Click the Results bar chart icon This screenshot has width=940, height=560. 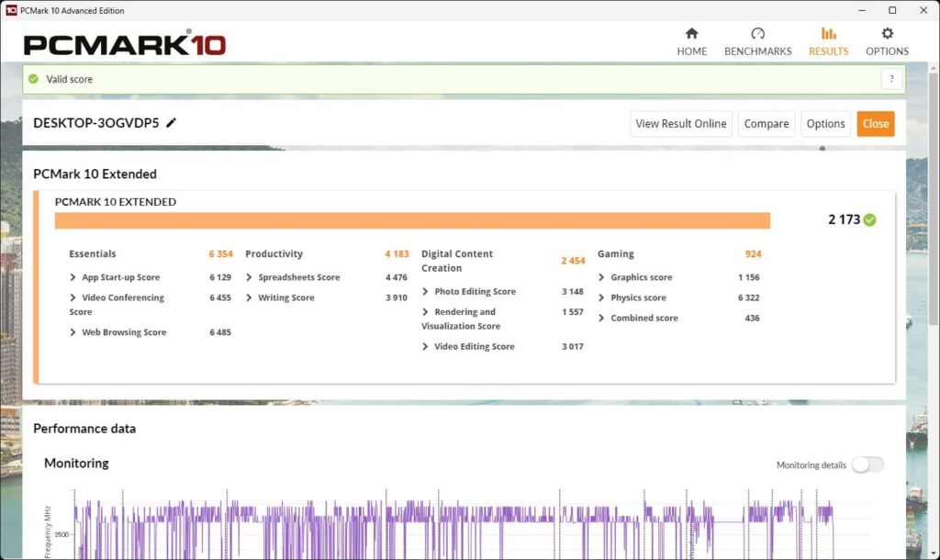[x=829, y=33]
